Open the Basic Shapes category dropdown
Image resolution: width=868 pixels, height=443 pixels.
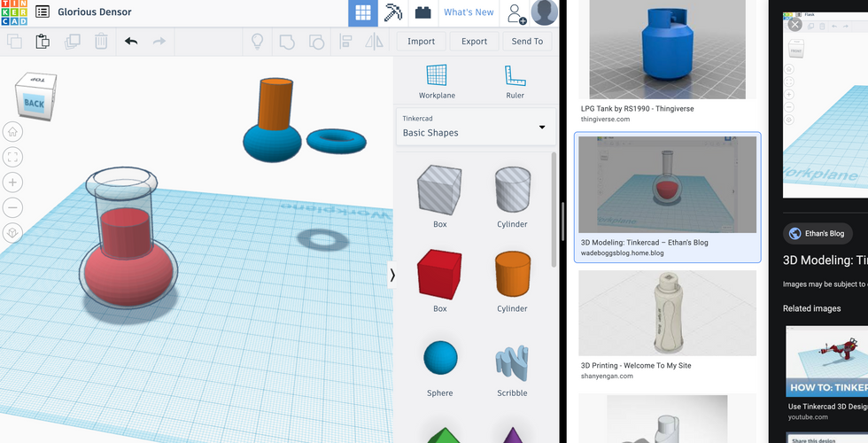tap(476, 127)
